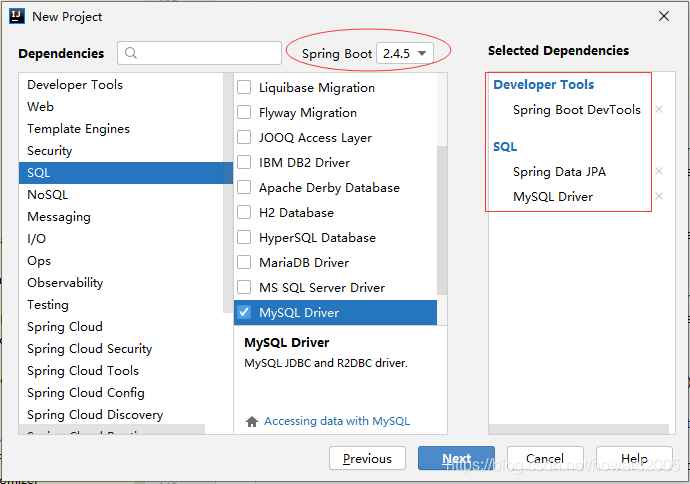690x484 pixels.
Task: Check Liquibase Migration
Action: click(244, 87)
